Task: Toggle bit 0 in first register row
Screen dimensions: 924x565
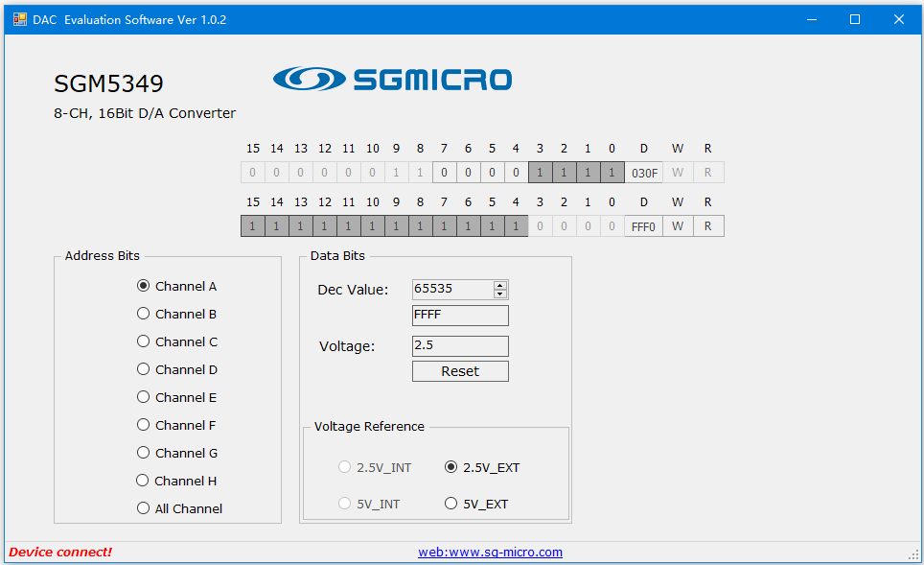Action: point(612,173)
